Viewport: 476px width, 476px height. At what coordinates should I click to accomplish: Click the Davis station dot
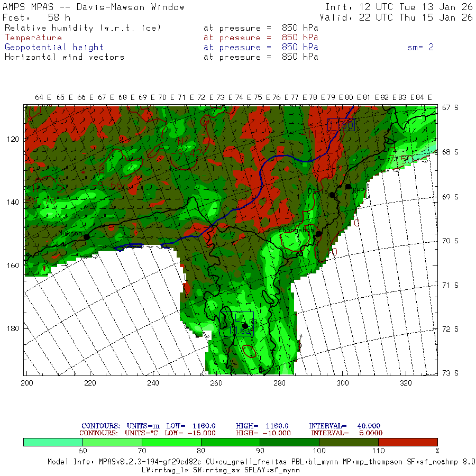click(x=333, y=195)
